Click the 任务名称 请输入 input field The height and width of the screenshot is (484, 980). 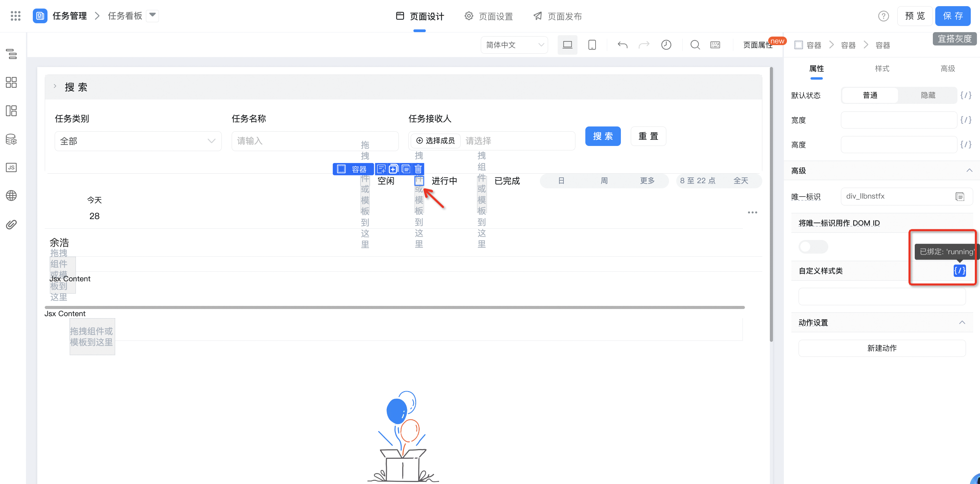click(315, 141)
